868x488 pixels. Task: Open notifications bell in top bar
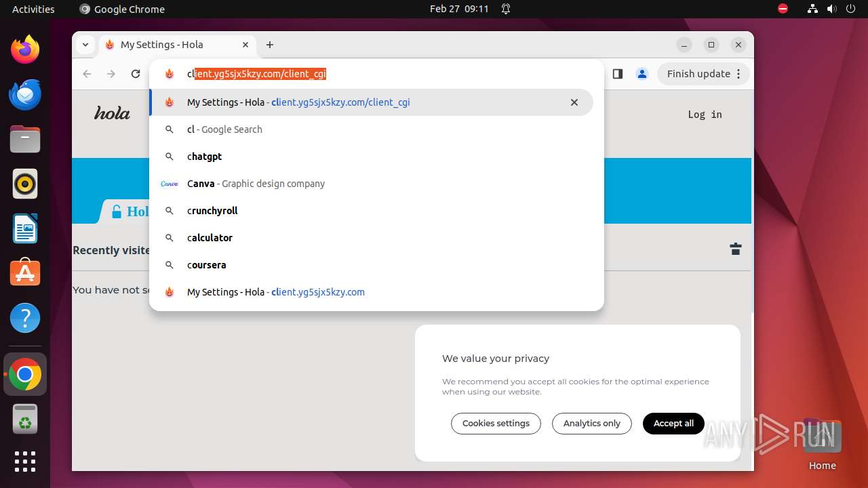click(506, 9)
